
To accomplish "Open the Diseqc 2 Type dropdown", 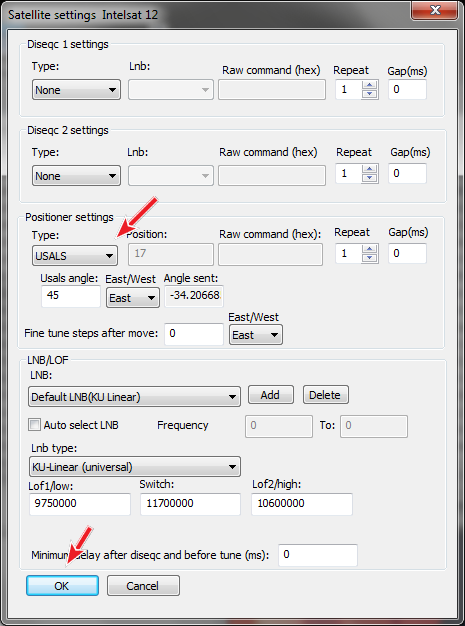I will pos(76,176).
